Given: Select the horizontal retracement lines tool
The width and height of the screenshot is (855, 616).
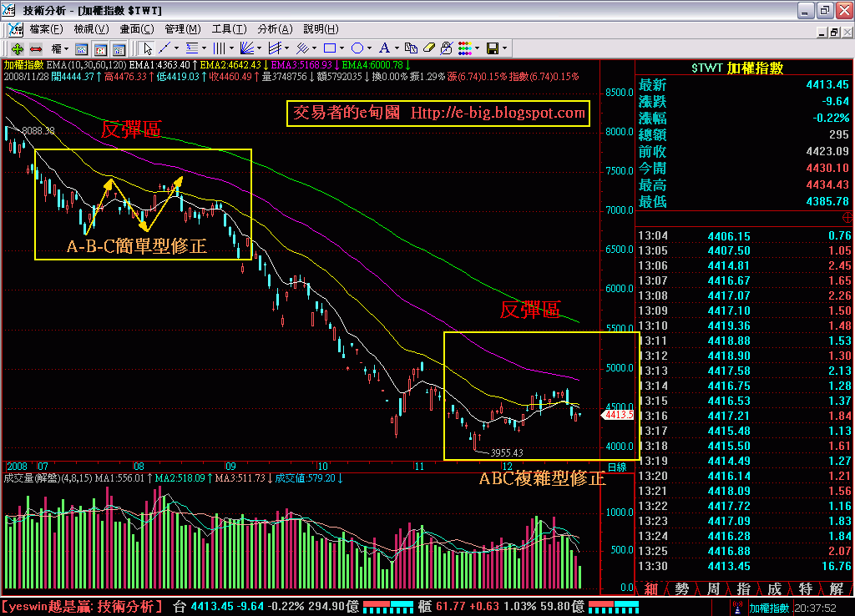Looking at the screenshot, I should [x=192, y=48].
